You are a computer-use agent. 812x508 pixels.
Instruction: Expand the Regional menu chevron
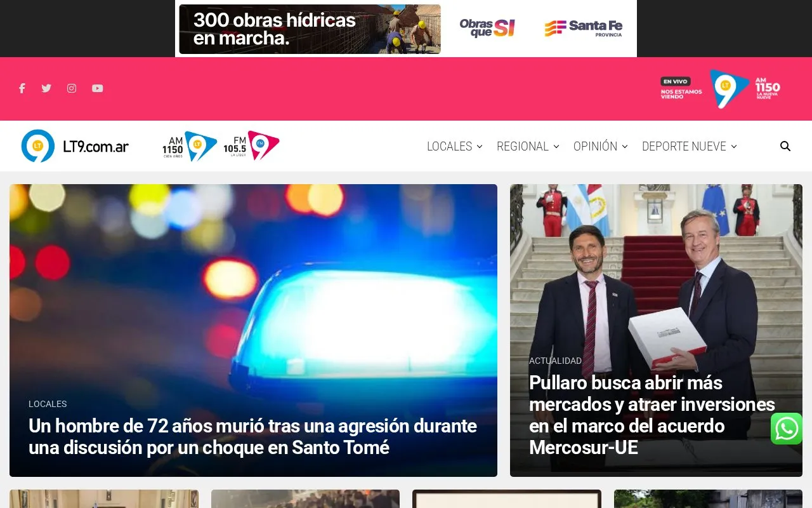pos(556,147)
